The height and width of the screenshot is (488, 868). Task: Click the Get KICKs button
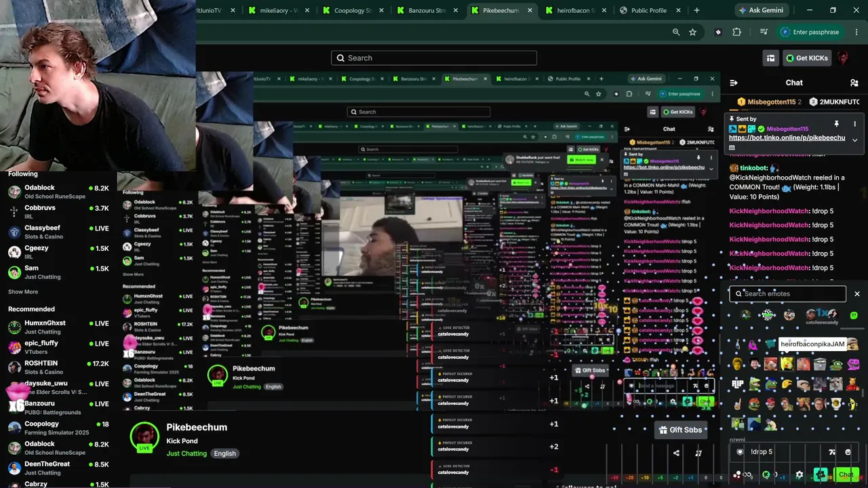coord(807,58)
